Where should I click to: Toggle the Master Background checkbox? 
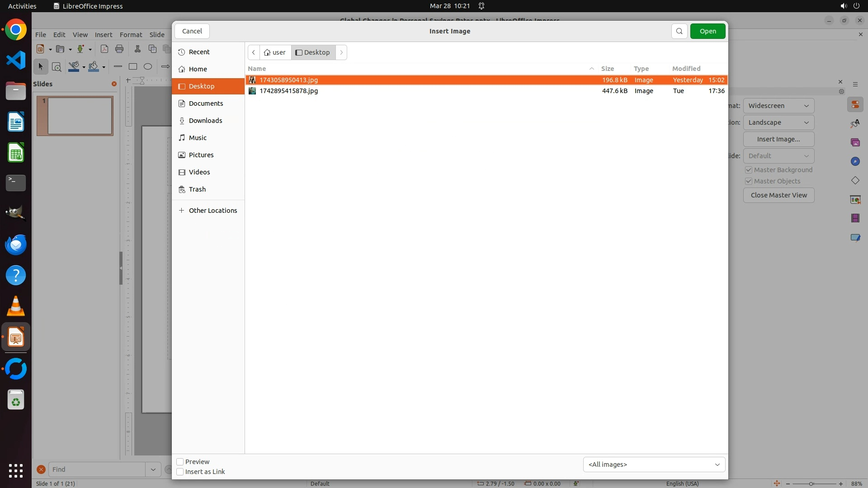click(749, 170)
